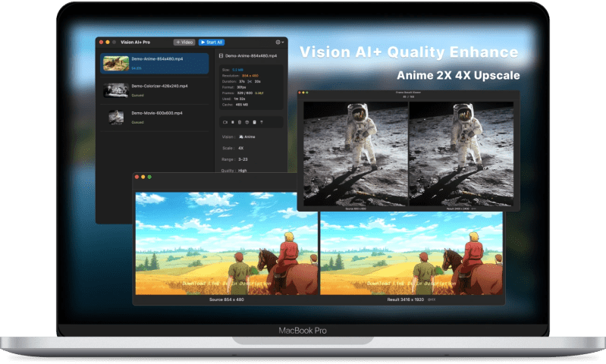Click the detail panel title Demo-Anime-854x480.mp4

point(251,55)
